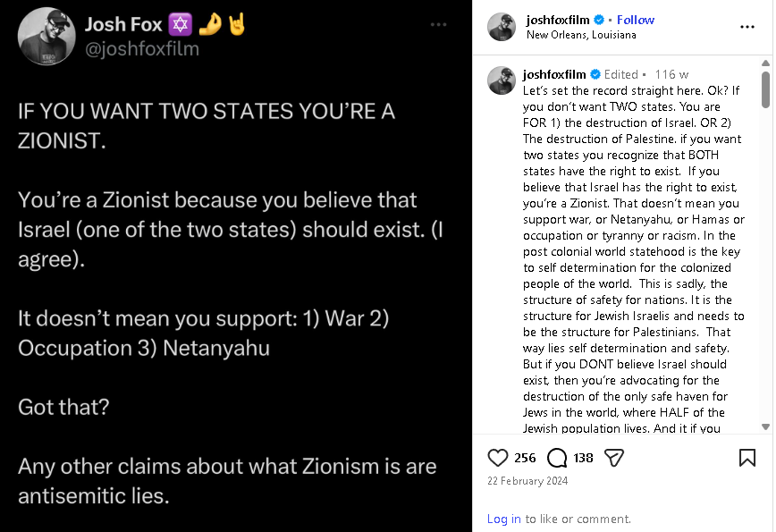
Task: Save the post with the bookmark icon
Action: (x=746, y=458)
